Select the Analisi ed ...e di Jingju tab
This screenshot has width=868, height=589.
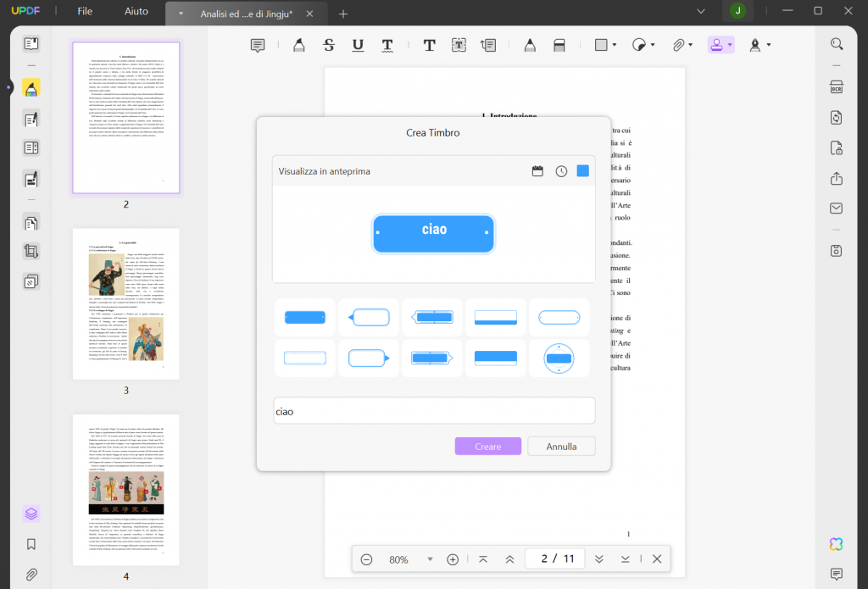247,14
